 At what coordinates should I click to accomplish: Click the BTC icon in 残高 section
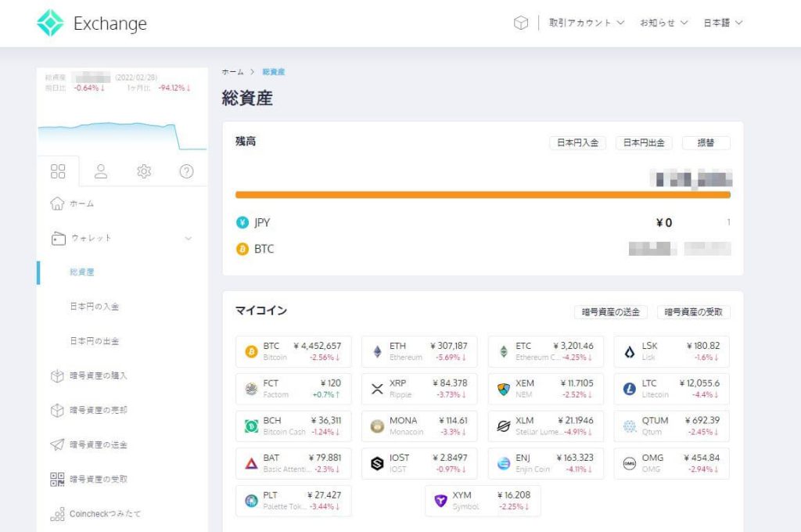click(x=242, y=249)
